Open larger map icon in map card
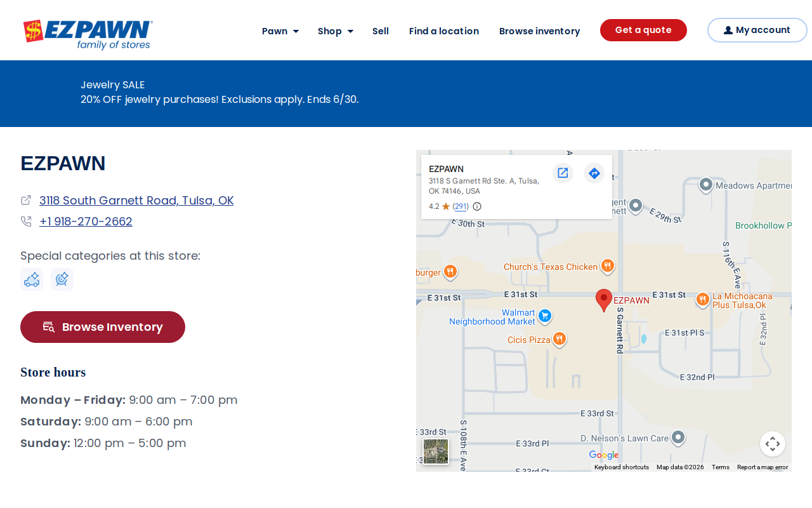The image size is (812, 508). point(563,173)
